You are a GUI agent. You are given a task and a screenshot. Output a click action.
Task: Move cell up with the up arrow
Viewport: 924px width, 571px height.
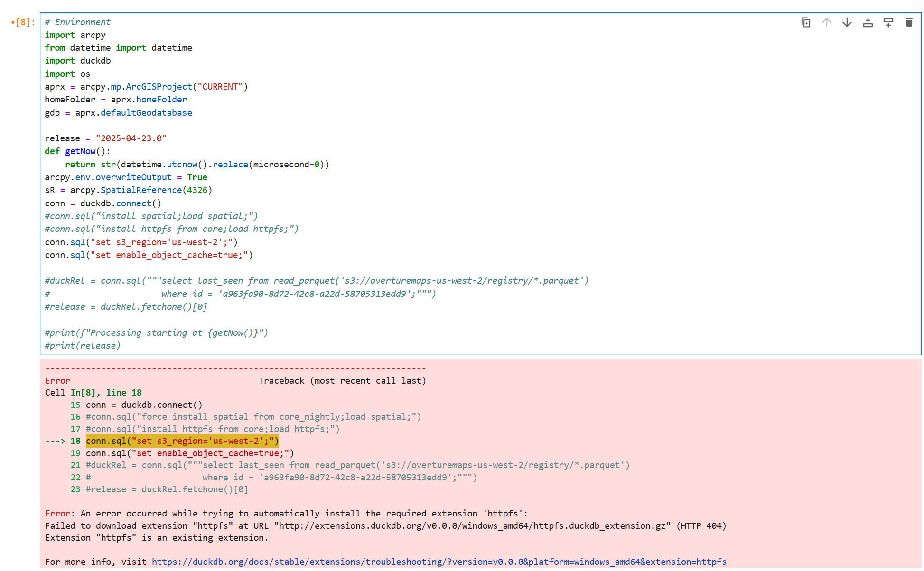[826, 22]
